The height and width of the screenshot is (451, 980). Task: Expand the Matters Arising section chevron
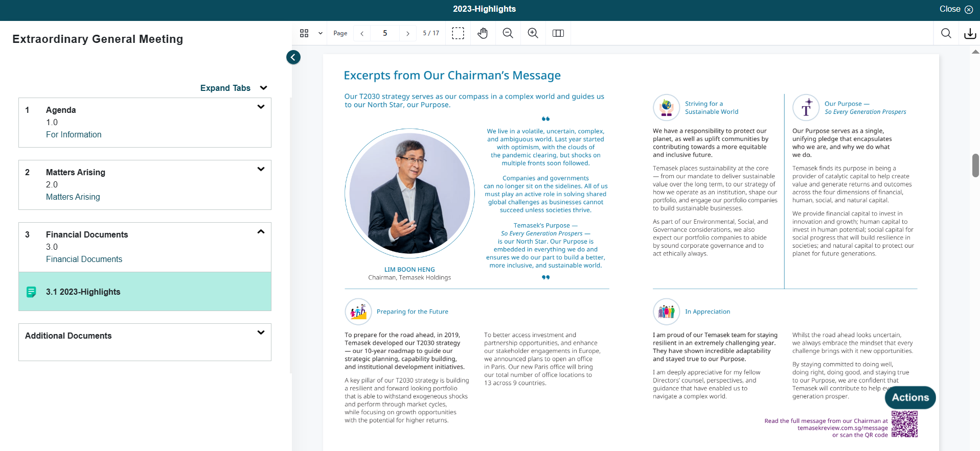coord(261,169)
